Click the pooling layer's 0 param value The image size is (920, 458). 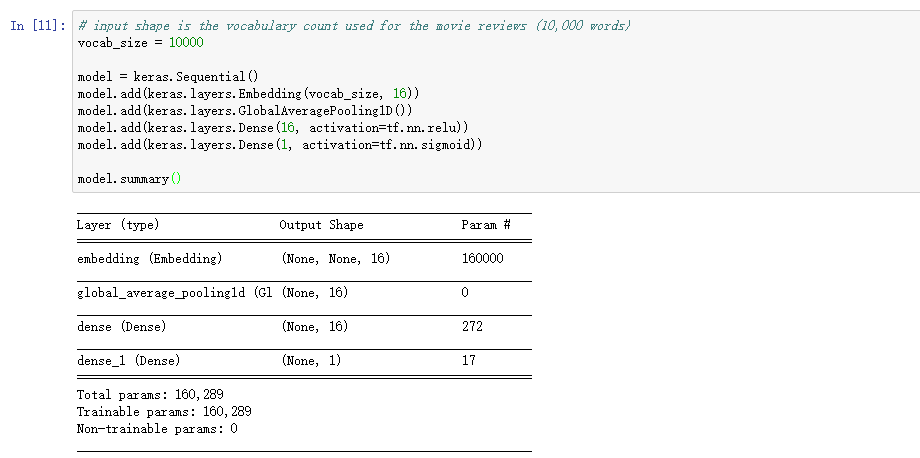465,293
